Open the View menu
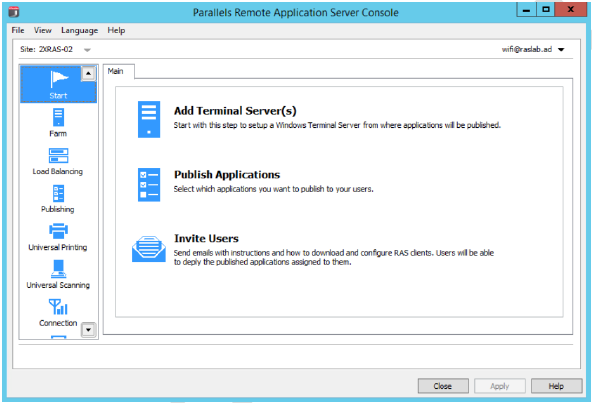This screenshot has width=592, height=403. 43,30
